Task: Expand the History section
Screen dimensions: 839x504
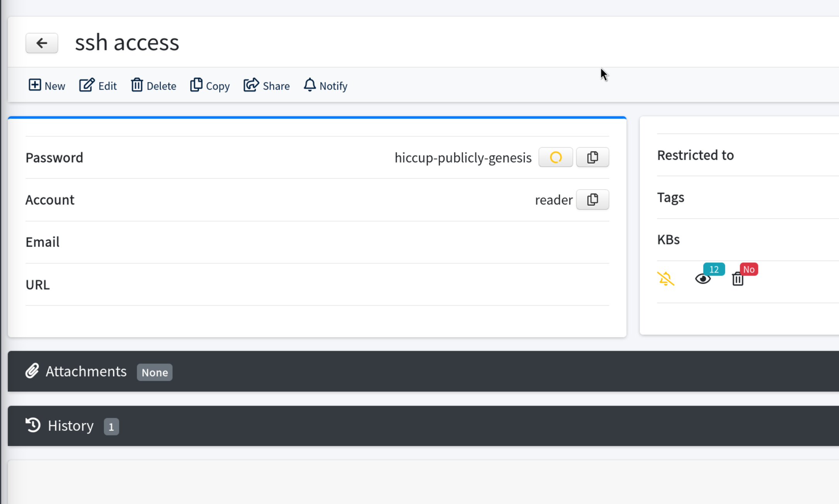Action: 70,426
